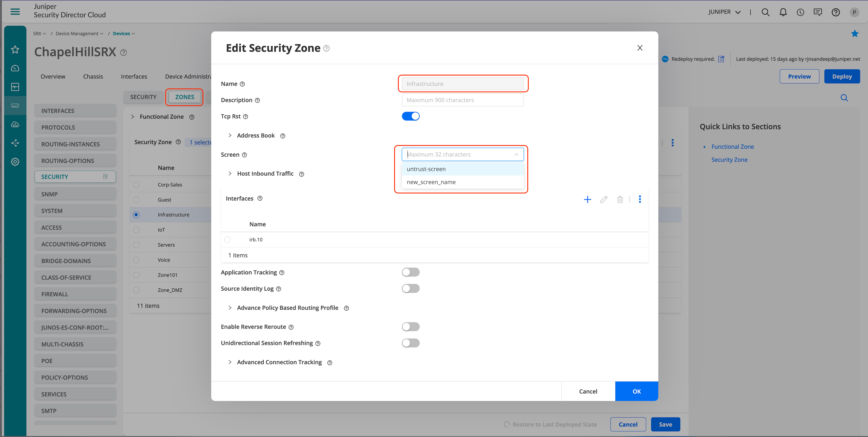
Task: Click the search magnifier in top bar
Action: tap(765, 12)
